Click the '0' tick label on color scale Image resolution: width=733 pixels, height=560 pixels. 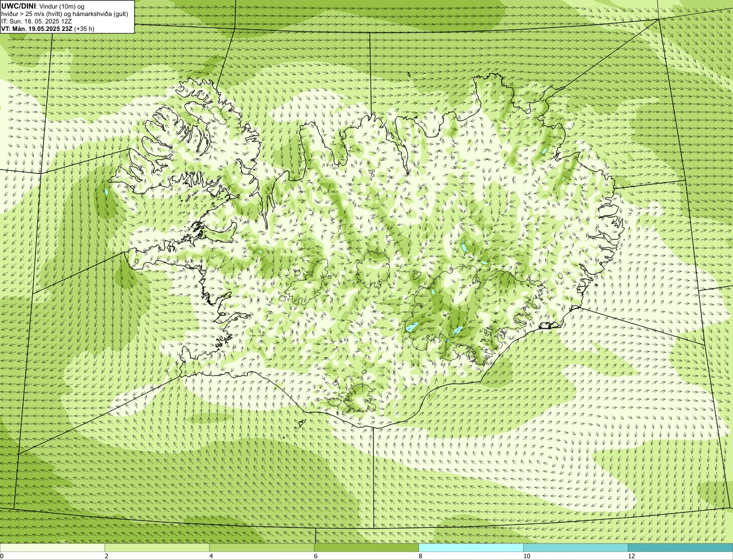pos(2,556)
